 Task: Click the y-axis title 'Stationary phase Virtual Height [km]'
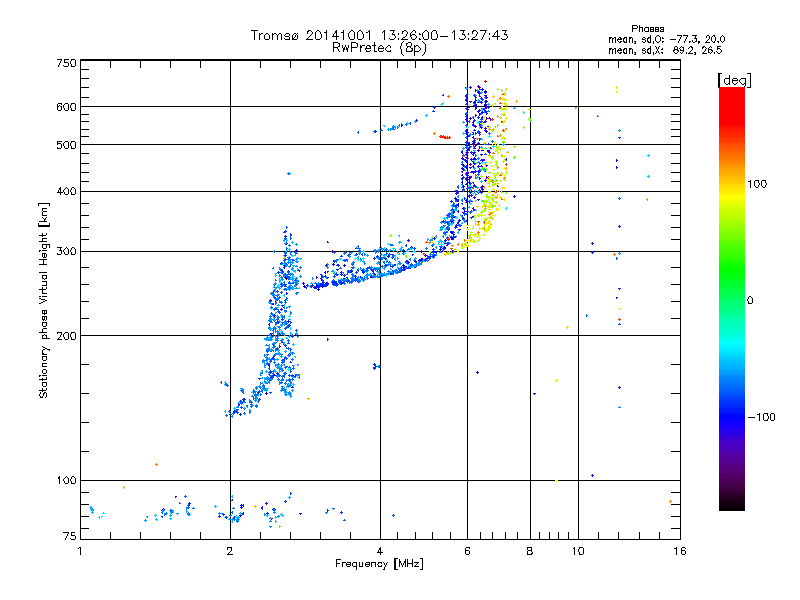43,301
